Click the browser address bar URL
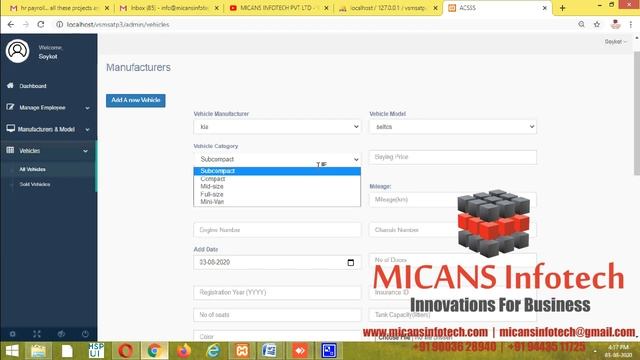 (x=118, y=24)
